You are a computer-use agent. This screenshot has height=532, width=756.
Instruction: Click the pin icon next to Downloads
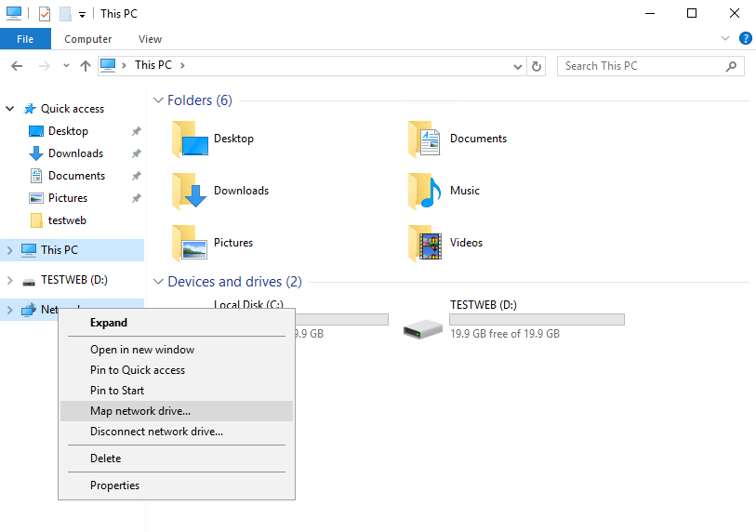137,153
